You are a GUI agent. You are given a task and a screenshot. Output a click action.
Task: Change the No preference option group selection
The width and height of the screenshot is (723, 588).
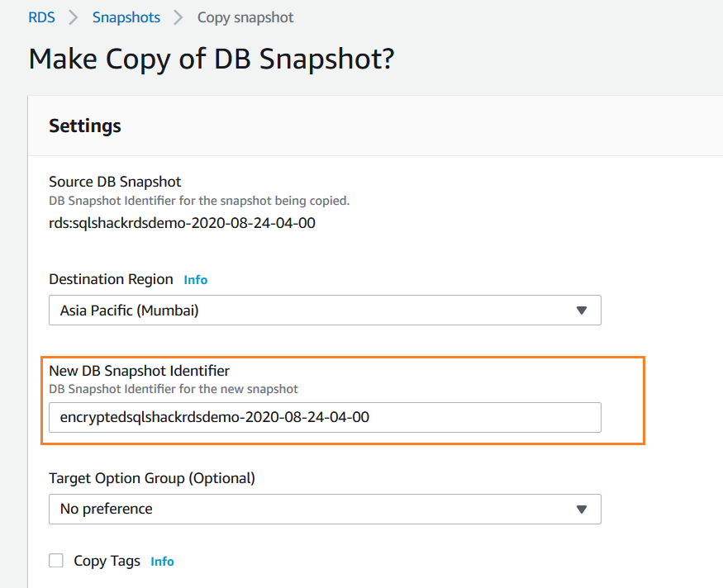[x=324, y=509]
